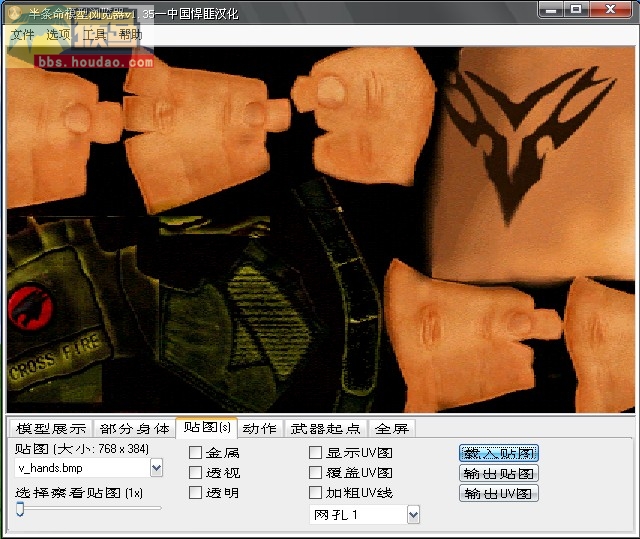Enable the 金属 checkbox

pyautogui.click(x=195, y=452)
